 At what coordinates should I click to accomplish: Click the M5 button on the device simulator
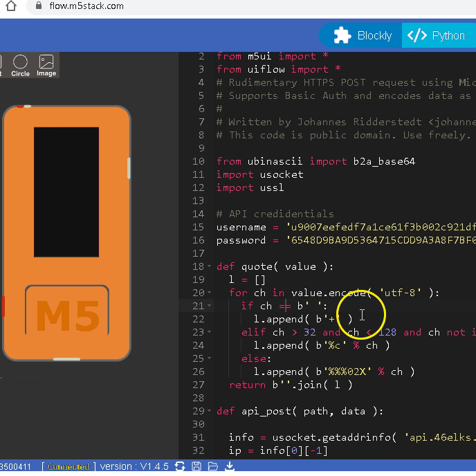coord(67,310)
